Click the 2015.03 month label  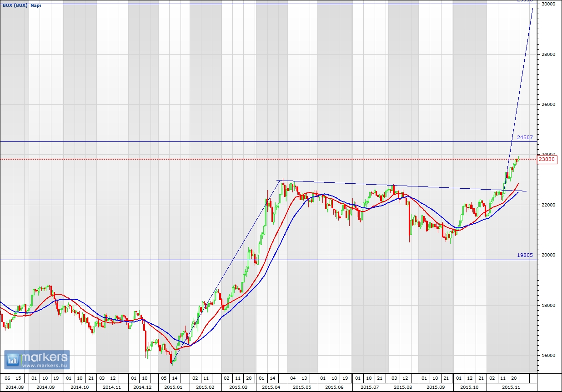(238, 387)
